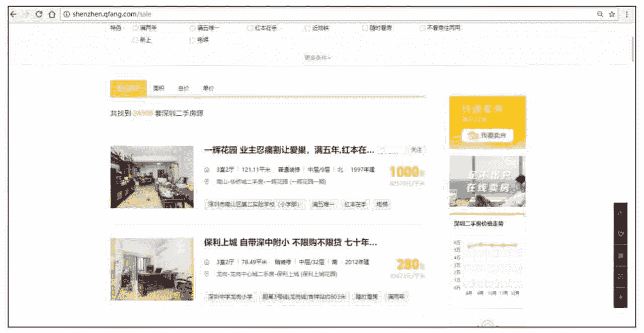Open the 保利上城 listing title link
The width and height of the screenshot is (644, 333).
click(x=290, y=243)
